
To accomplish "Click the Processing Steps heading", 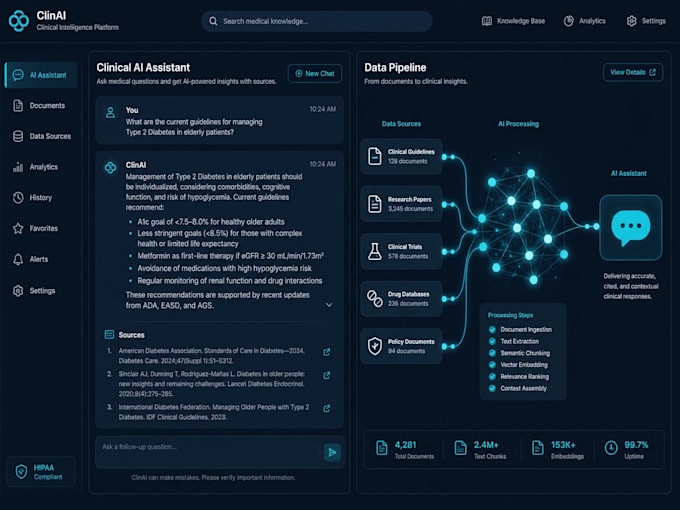I will click(x=510, y=315).
